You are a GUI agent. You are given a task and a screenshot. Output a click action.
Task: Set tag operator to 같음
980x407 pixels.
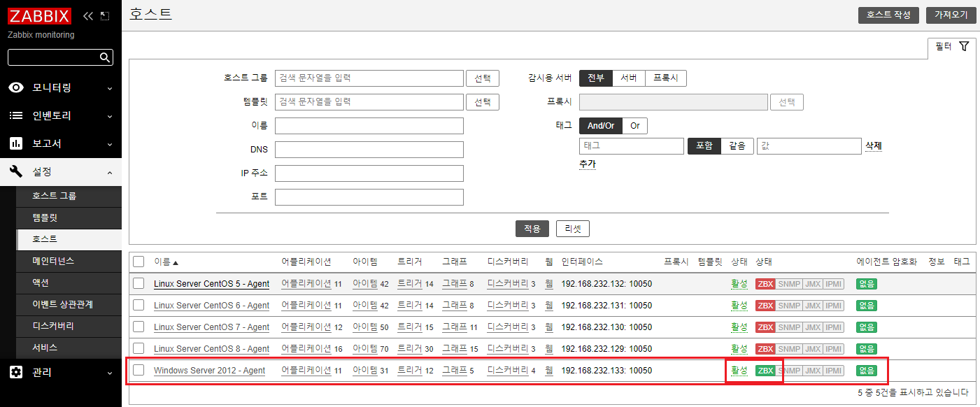737,146
